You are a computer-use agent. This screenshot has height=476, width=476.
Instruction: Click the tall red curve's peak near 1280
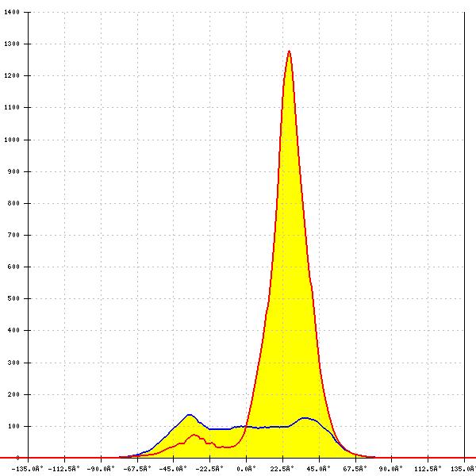(289, 51)
